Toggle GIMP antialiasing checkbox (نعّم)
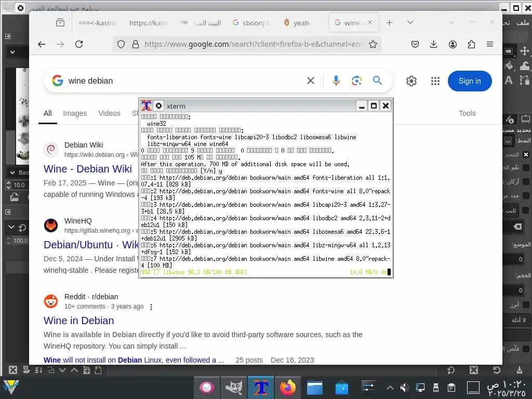The width and height of the screenshot is (532, 399). pyautogui.click(x=526, y=168)
